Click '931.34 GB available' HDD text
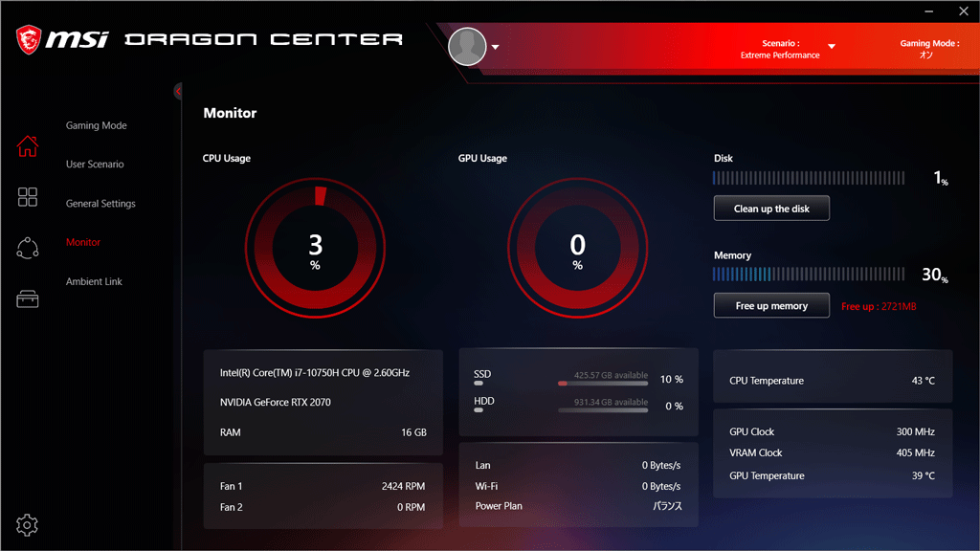Viewport: 980px width, 551px height. [x=611, y=402]
